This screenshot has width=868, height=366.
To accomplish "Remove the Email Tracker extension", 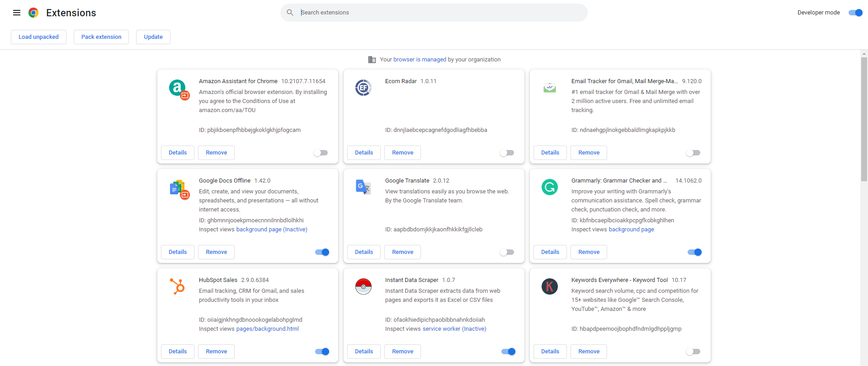I will pos(589,153).
